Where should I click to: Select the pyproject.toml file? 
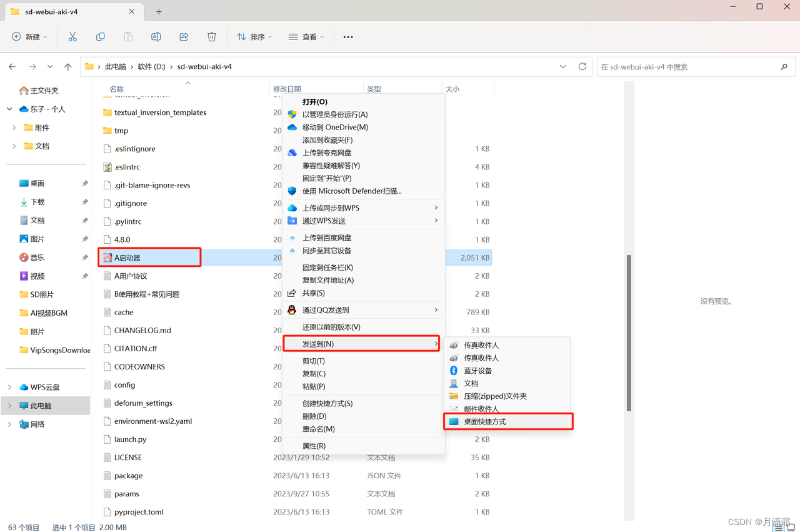point(139,512)
